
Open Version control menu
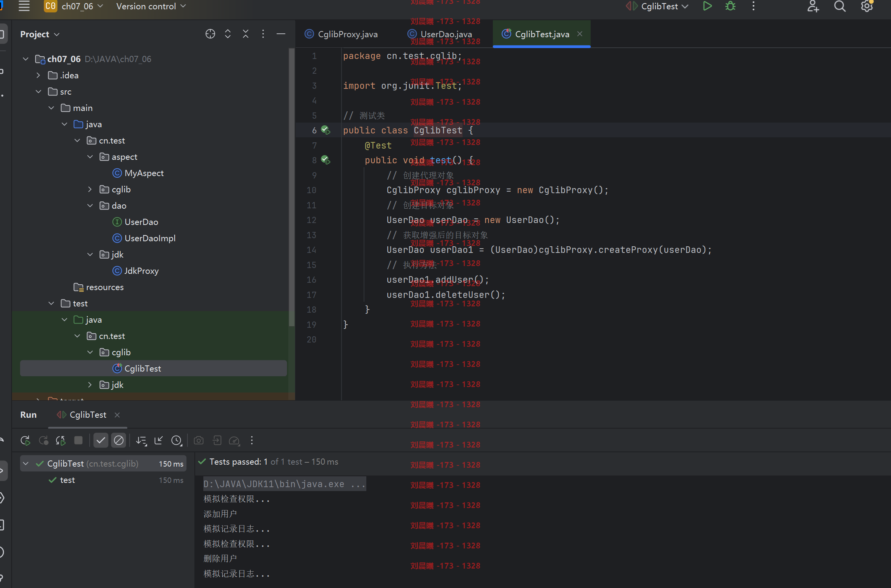click(x=151, y=6)
